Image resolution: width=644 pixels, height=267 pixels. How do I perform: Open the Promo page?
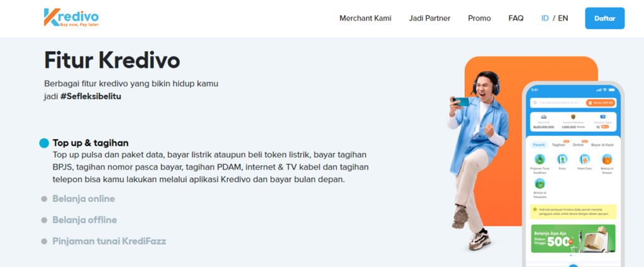click(479, 18)
